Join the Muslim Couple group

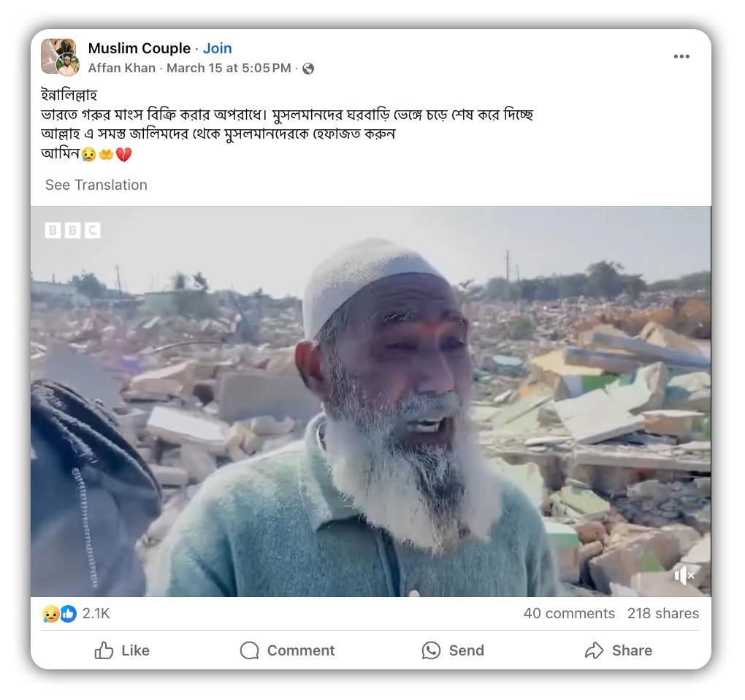[x=217, y=48]
